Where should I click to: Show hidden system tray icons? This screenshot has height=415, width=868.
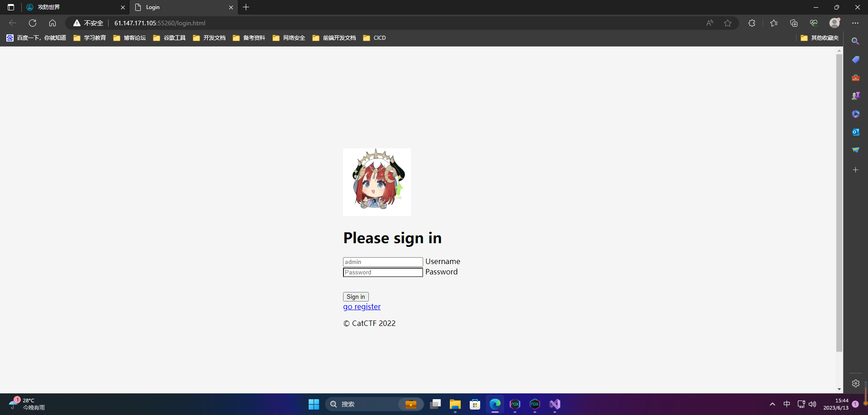(773, 404)
